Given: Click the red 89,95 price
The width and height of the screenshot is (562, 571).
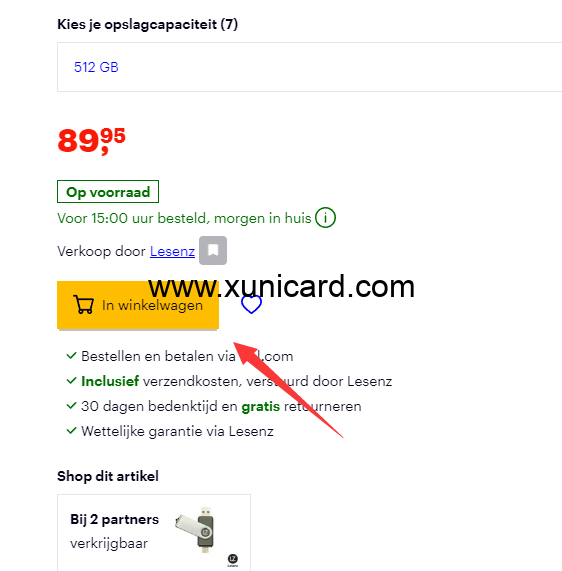Looking at the screenshot, I should click(91, 141).
